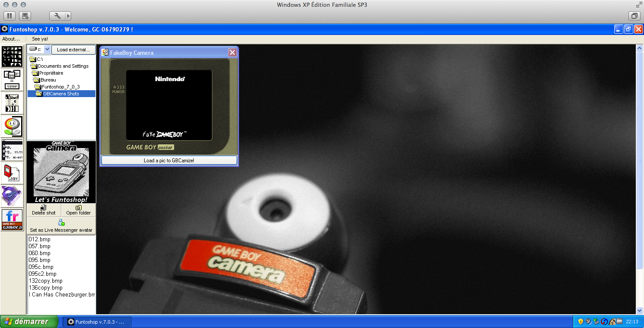
Task: Select the Documents and Settings folder
Action: [x=60, y=66]
